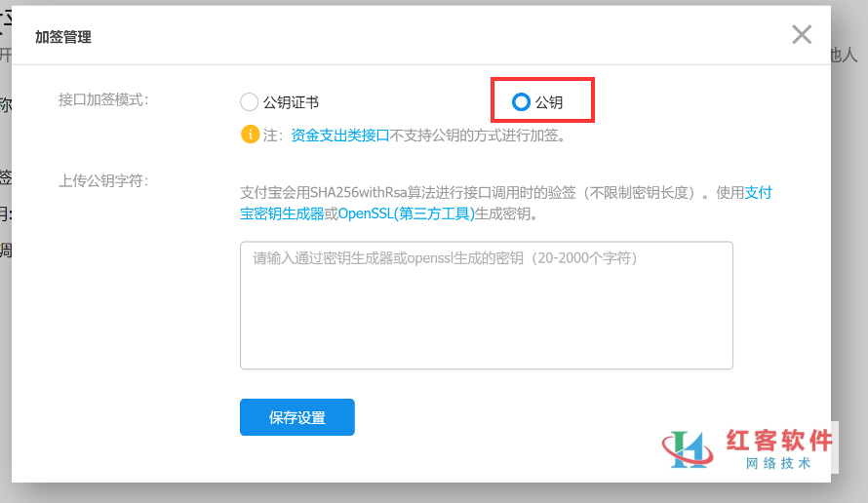This screenshot has width=868, height=503.
Task: Select the 公钥 radio button circle
Action: coord(521,101)
